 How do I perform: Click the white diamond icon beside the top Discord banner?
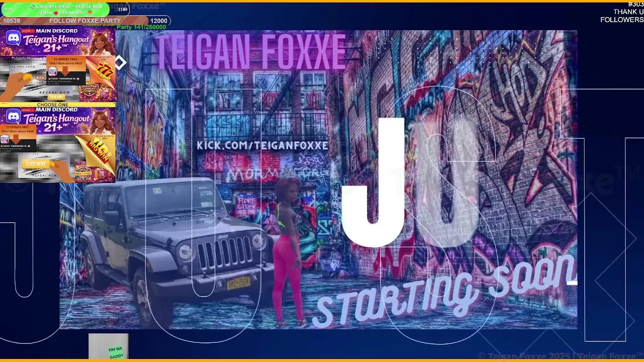[120, 63]
